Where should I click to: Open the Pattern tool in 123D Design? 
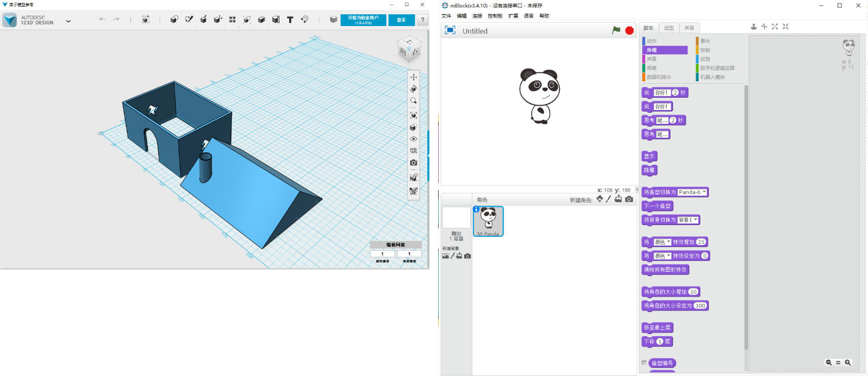(x=232, y=19)
